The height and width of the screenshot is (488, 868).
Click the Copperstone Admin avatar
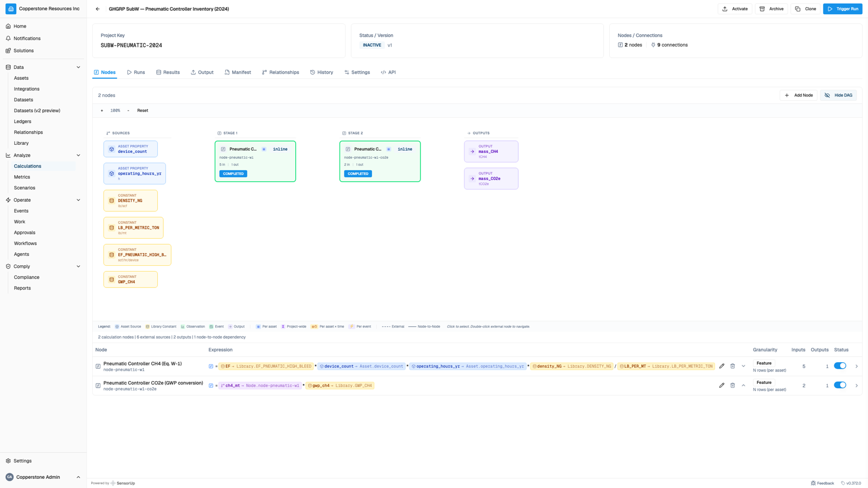[x=9, y=477]
